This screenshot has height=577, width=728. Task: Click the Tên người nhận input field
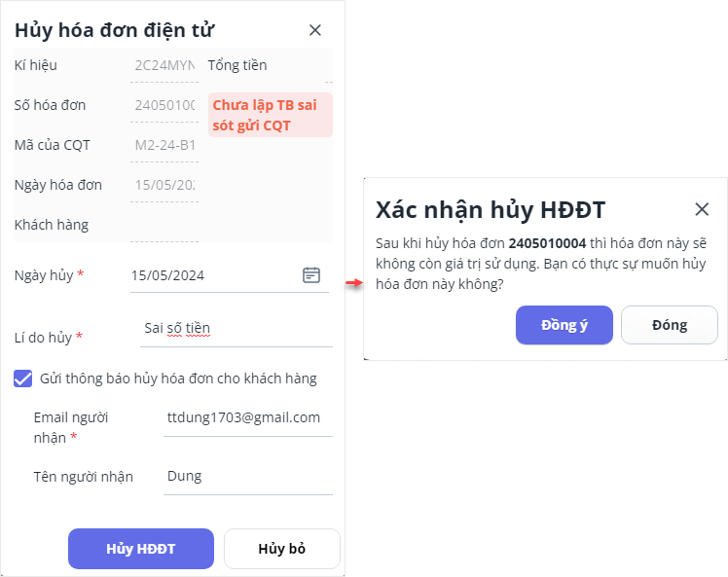click(x=248, y=477)
